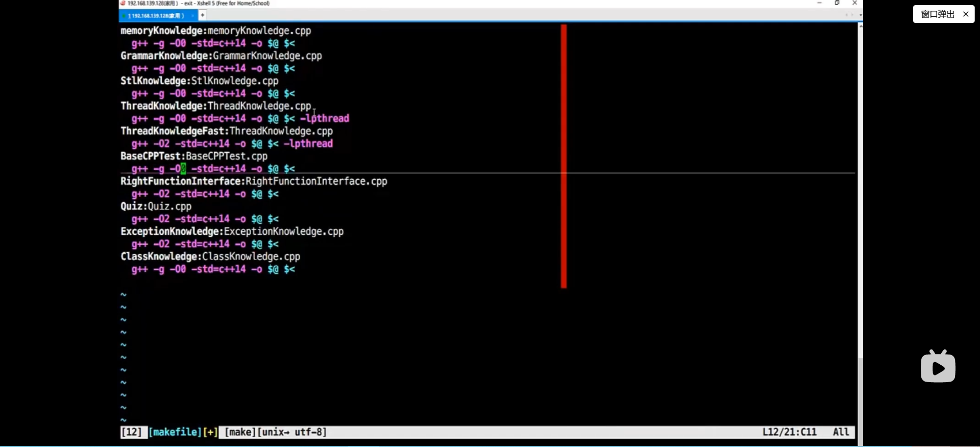This screenshot has width=980, height=447.
Task: Click the [unix→ utf-8] encoding indicator
Action: (x=292, y=432)
